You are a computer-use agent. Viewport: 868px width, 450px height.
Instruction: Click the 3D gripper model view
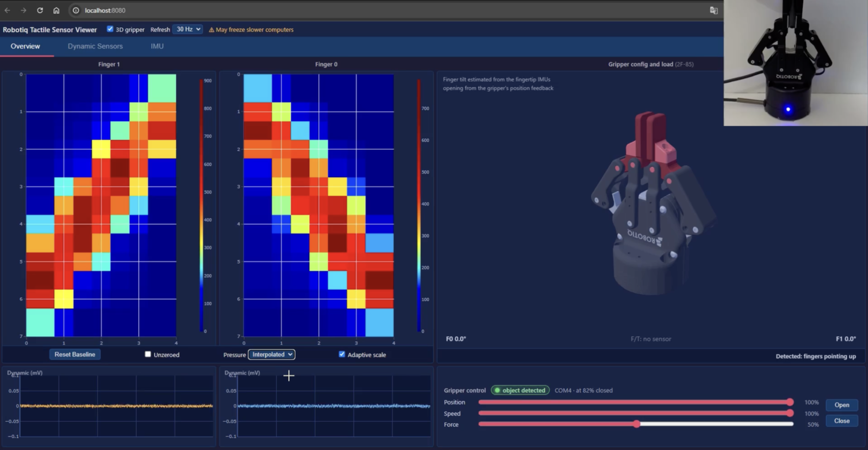pyautogui.click(x=653, y=204)
